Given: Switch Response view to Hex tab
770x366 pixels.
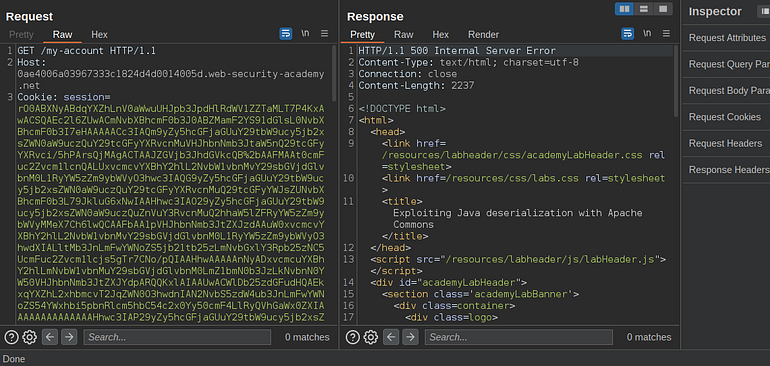Looking at the screenshot, I should pyautogui.click(x=440, y=34).
